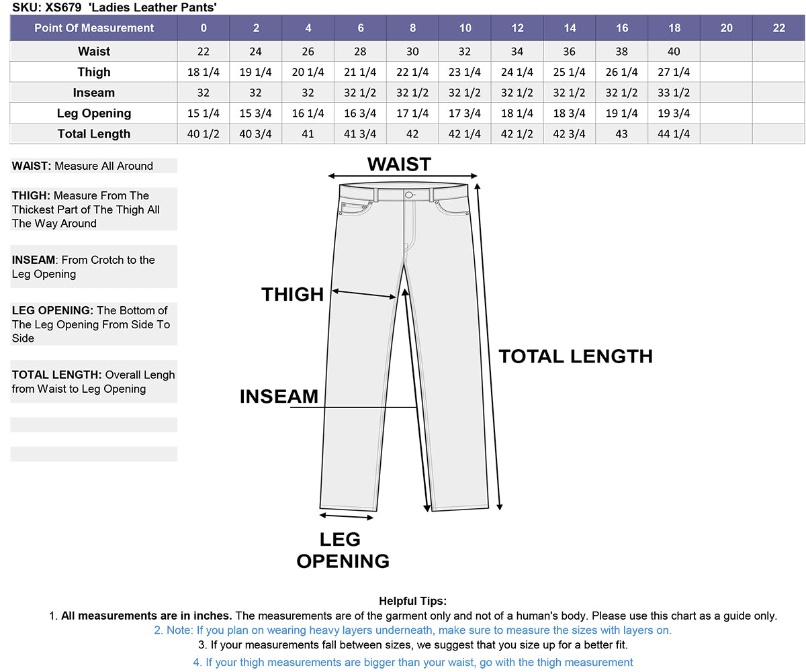The height and width of the screenshot is (672, 806).
Task: Click thigh value 27 1/4
Action: (x=674, y=73)
